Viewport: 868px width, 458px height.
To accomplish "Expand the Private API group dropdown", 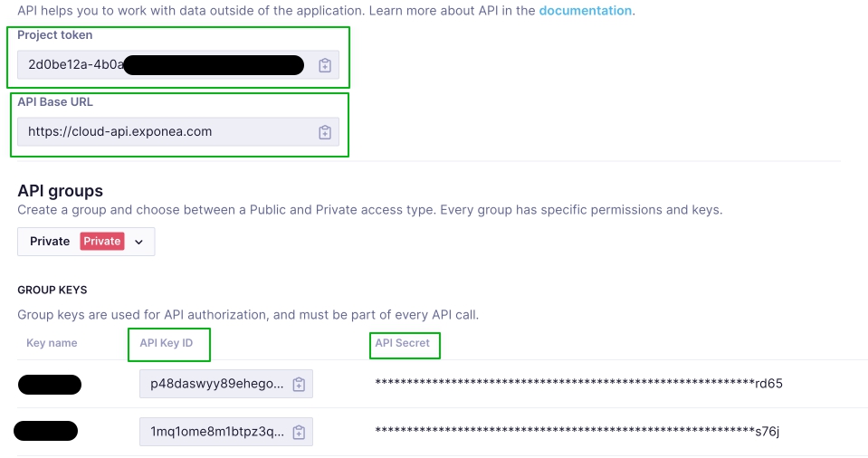I will pyautogui.click(x=86, y=242).
